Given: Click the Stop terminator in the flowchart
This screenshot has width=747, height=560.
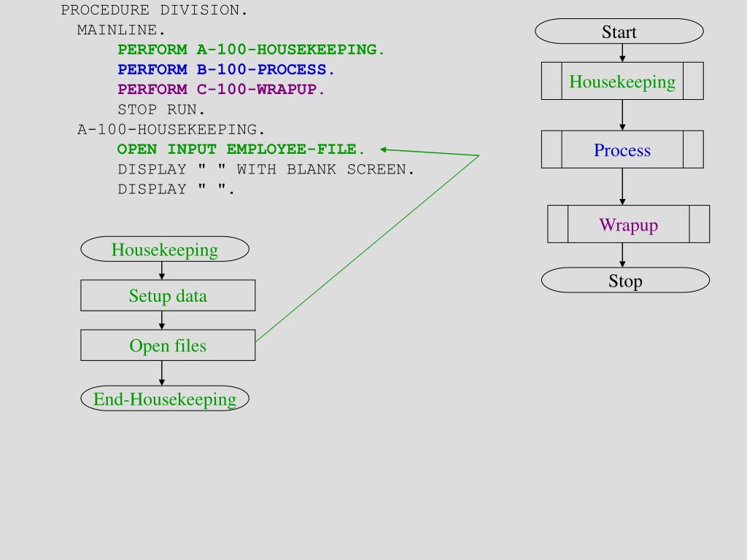Looking at the screenshot, I should (x=625, y=280).
